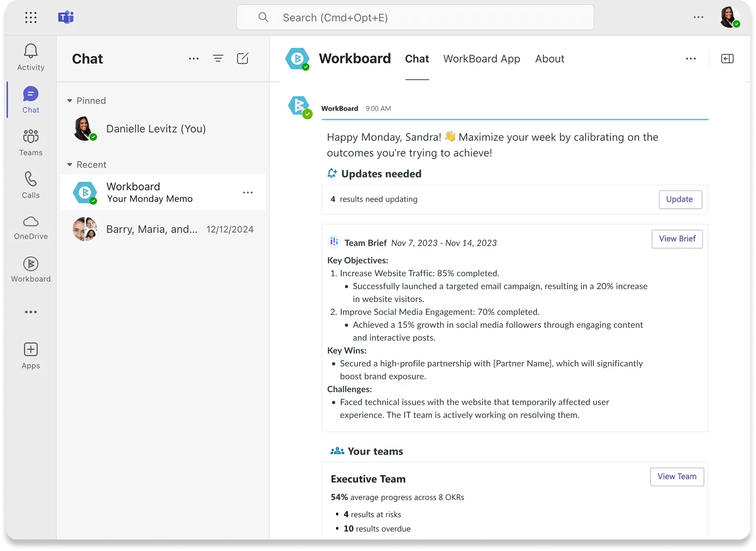The height and width of the screenshot is (551, 756).
Task: Open the Barry, Maria group chat
Action: [x=163, y=229]
